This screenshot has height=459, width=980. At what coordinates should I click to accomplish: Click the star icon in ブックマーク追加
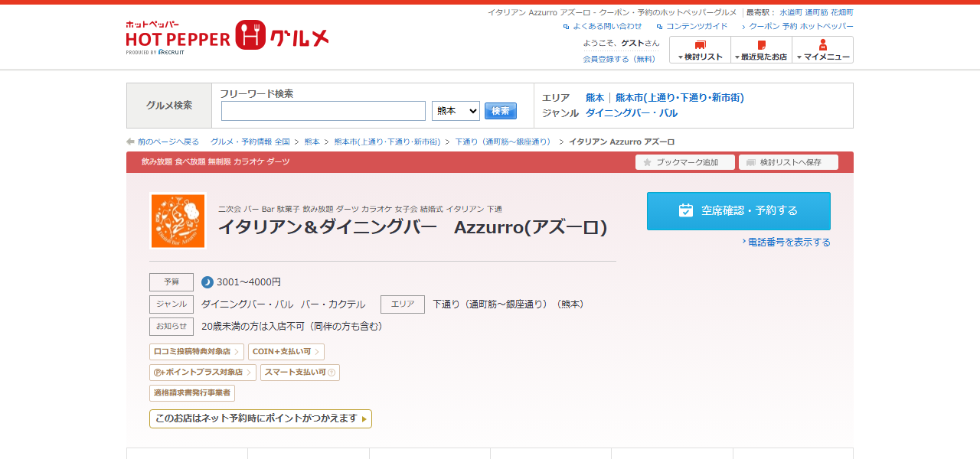click(648, 162)
